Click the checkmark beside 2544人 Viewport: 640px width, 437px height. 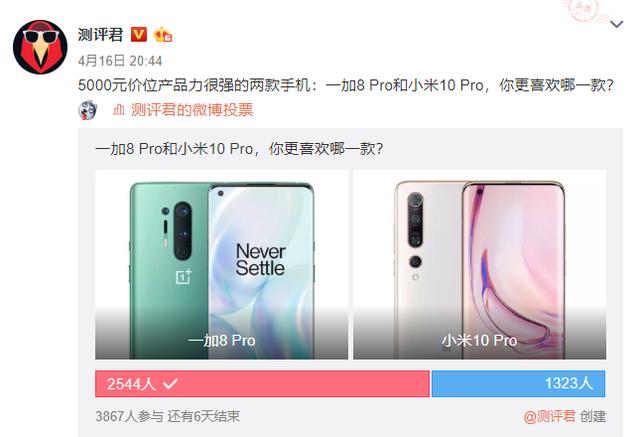coord(170,384)
